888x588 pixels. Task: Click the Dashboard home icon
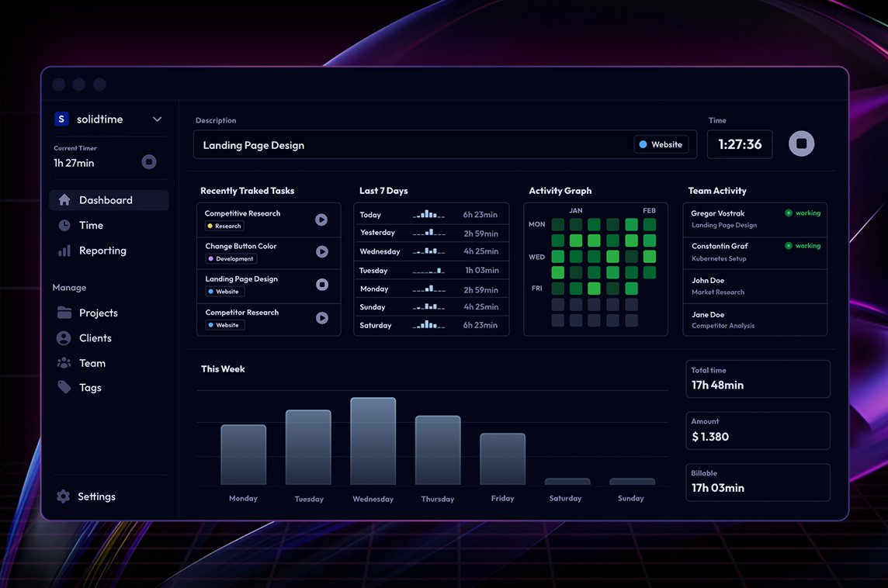coord(64,200)
